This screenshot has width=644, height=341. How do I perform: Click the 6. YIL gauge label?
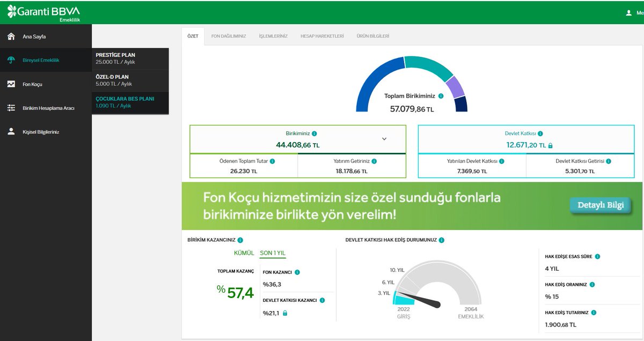388,282
